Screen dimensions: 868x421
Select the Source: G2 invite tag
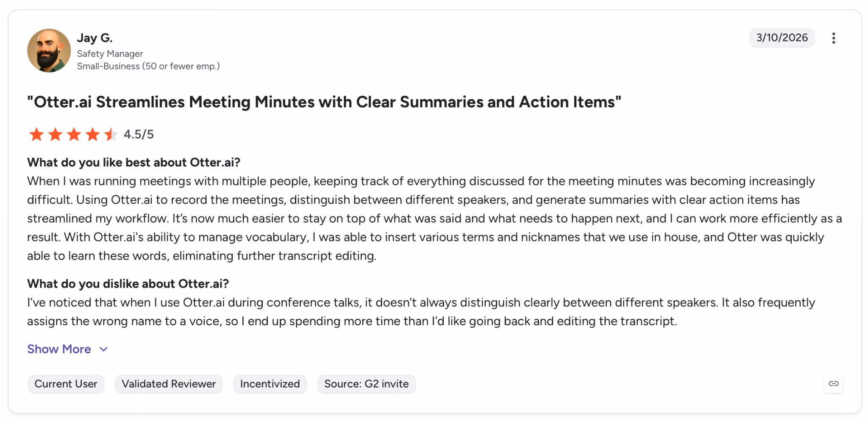pyautogui.click(x=367, y=384)
